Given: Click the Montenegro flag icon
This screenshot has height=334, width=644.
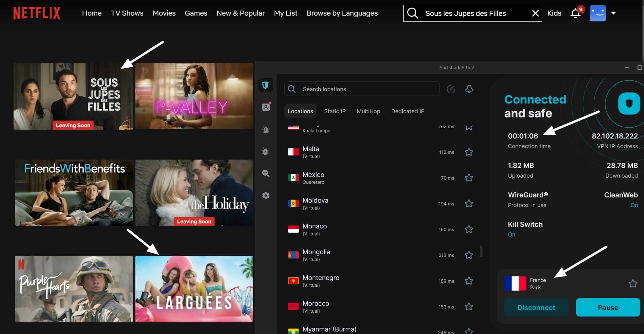Looking at the screenshot, I should [293, 281].
